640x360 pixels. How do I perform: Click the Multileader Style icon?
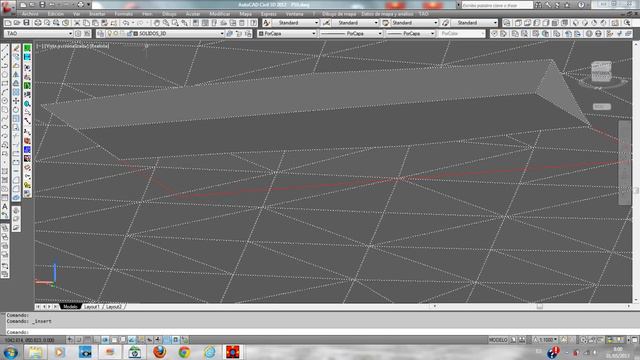coord(445,23)
